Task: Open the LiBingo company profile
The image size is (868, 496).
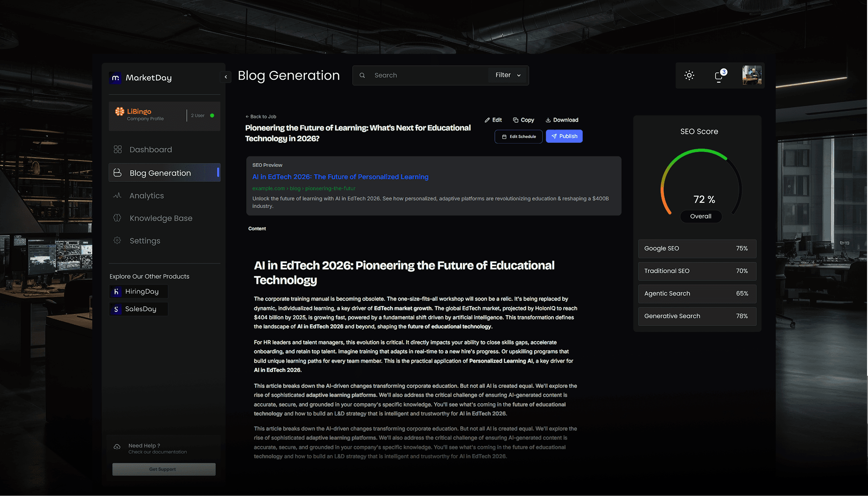Action: (x=164, y=116)
